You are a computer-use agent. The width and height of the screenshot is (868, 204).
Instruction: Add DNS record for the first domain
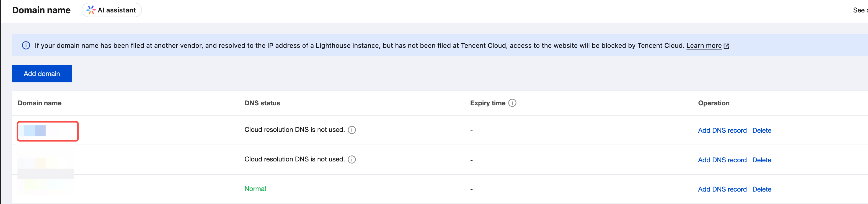[x=722, y=130]
